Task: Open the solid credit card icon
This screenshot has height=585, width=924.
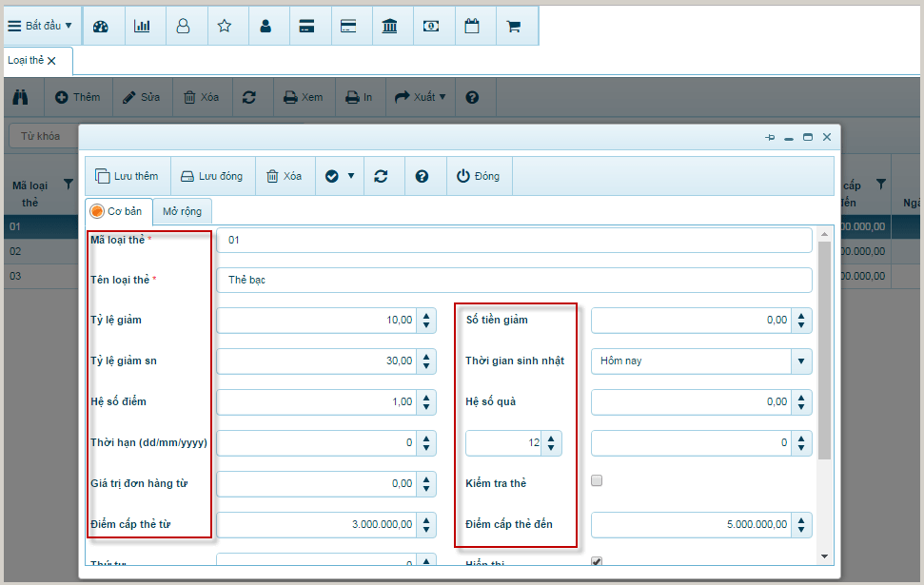Action: 306,26
